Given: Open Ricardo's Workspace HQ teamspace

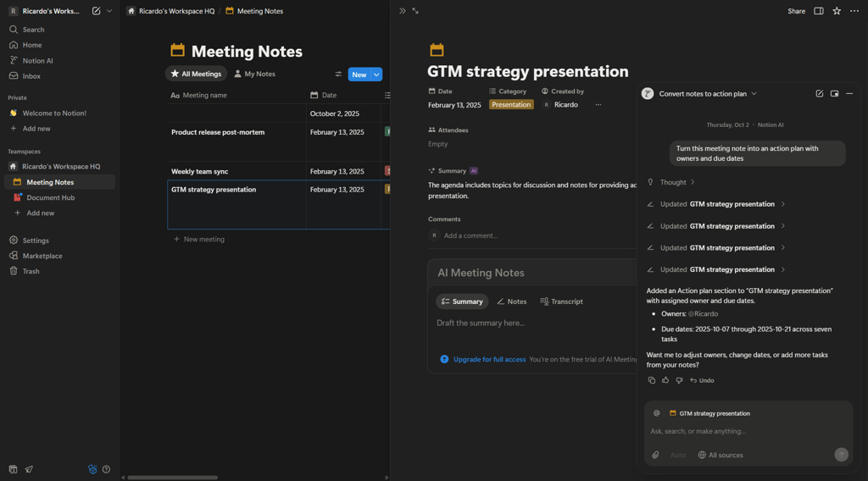Looking at the screenshot, I should (x=60, y=167).
